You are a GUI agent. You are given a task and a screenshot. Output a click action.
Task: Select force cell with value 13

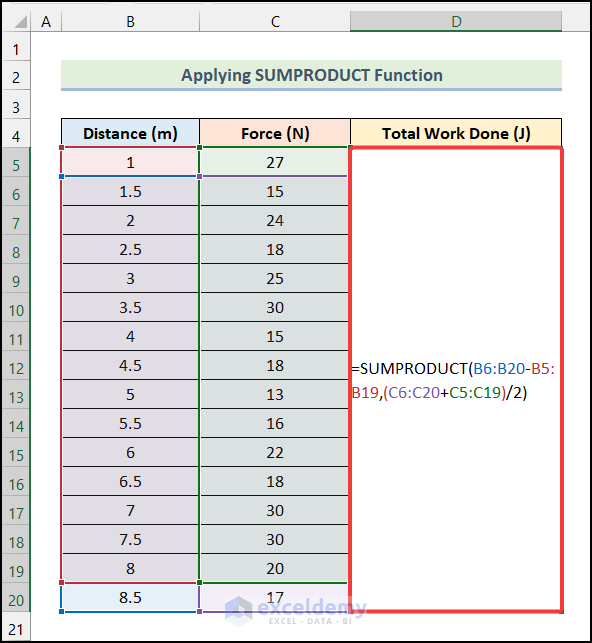coord(275,394)
